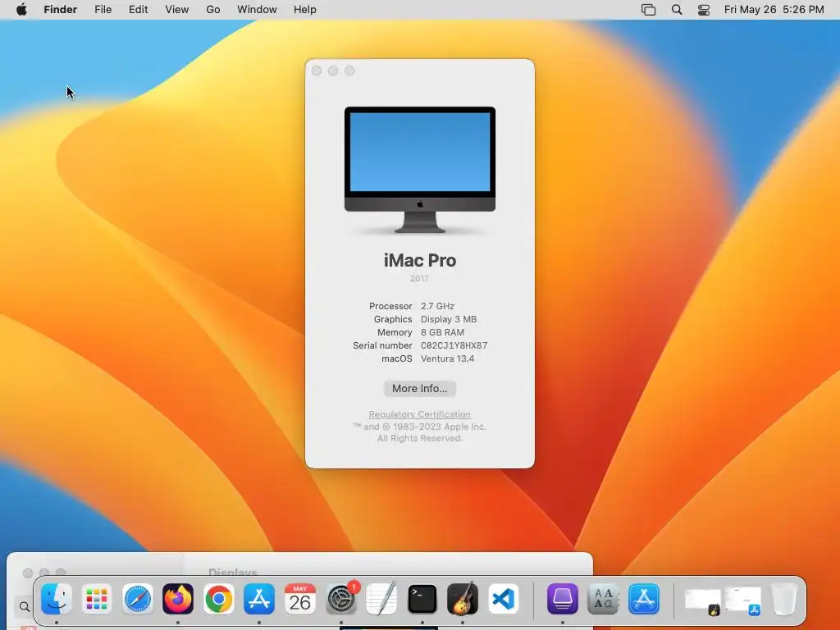This screenshot has height=630, width=840.
Task: Open Spotlight search in the menu bar
Action: pyautogui.click(x=677, y=10)
